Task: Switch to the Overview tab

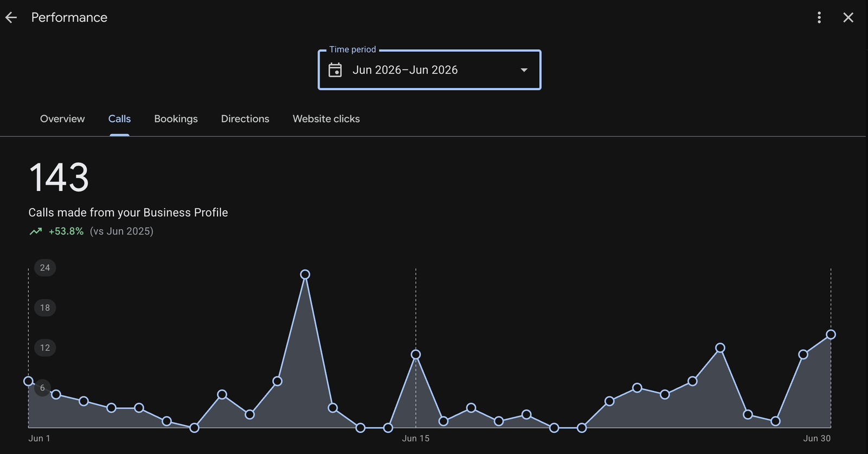Action: [x=62, y=119]
